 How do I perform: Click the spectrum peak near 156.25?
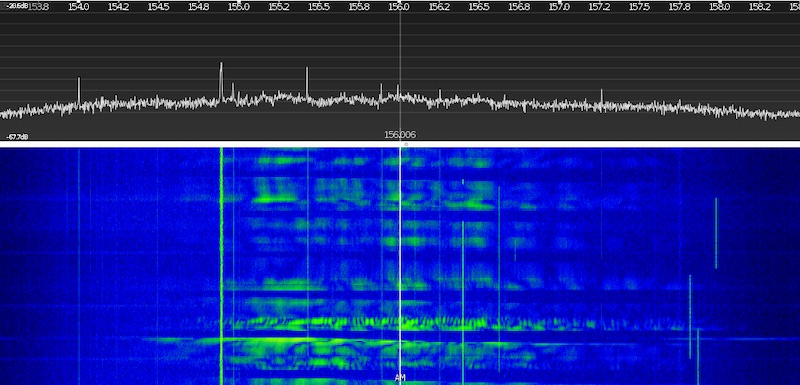click(440, 95)
